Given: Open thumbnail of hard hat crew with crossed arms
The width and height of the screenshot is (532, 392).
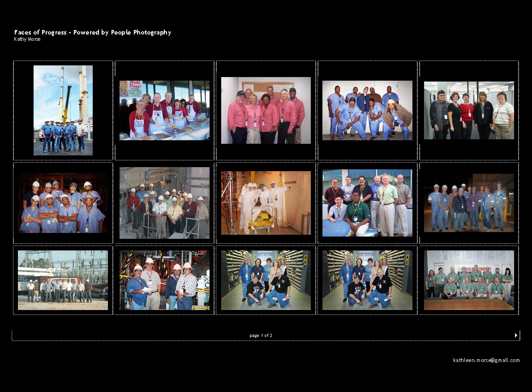Looking at the screenshot, I should (63, 203).
